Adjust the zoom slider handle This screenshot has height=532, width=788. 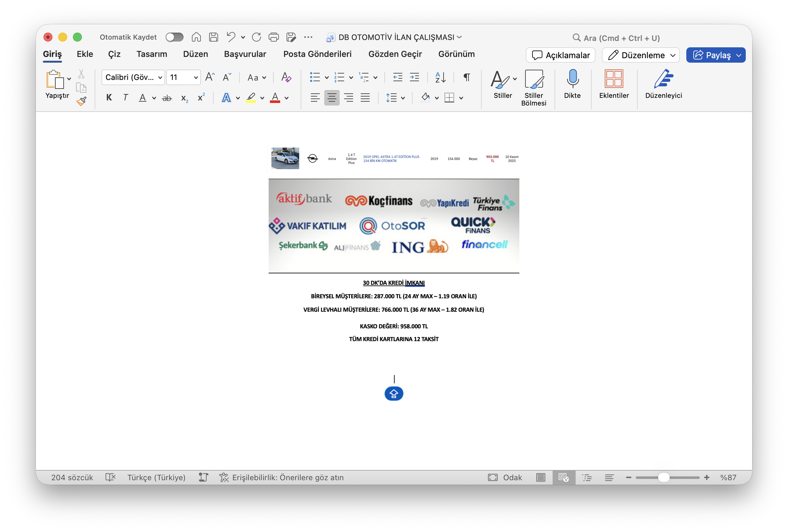tap(664, 477)
